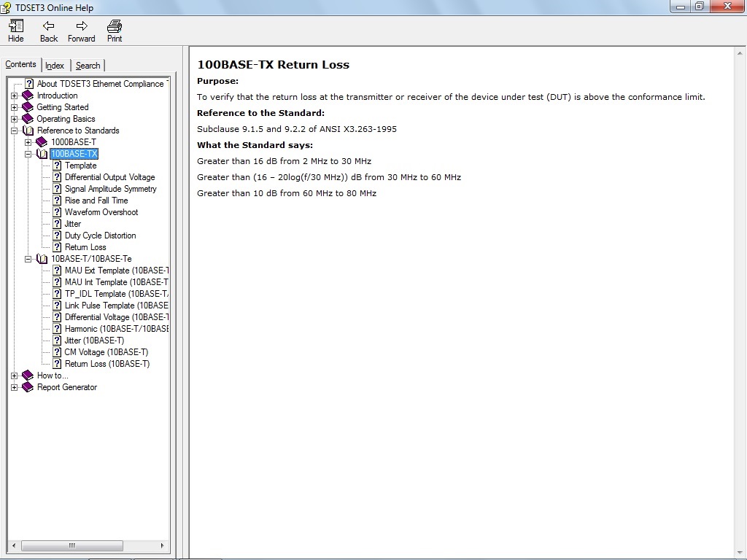Click topic icon beside Jitter (10BASE-T)

pos(57,341)
